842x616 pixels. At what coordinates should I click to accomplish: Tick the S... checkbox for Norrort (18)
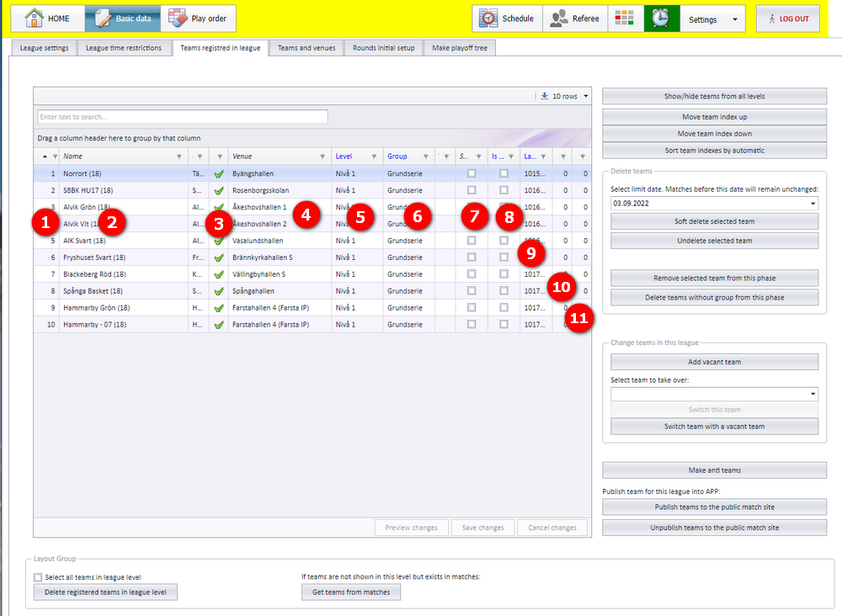pyautogui.click(x=472, y=173)
